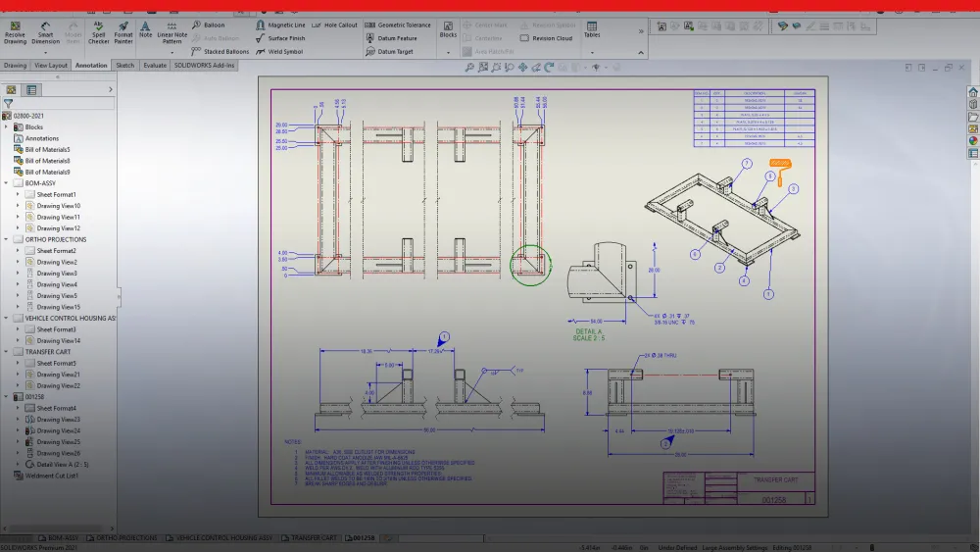Switch to TRANSFER CART sheet tab
980x552 pixels.
tap(310, 537)
